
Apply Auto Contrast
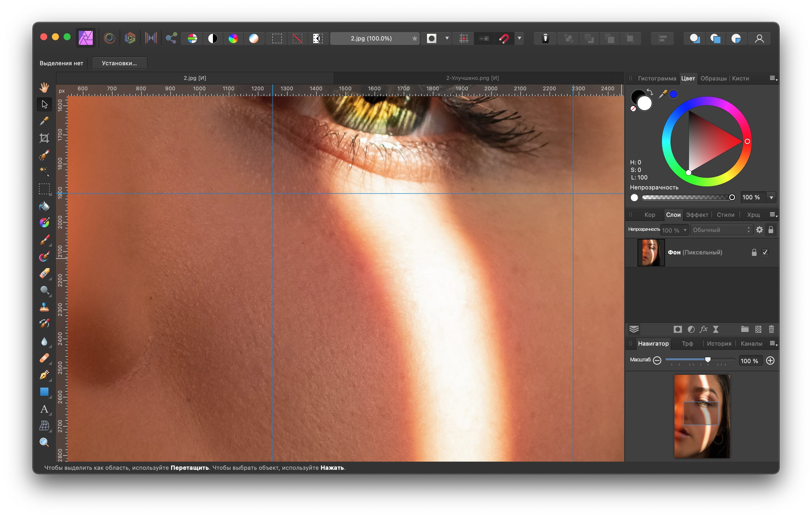pyautogui.click(x=213, y=38)
